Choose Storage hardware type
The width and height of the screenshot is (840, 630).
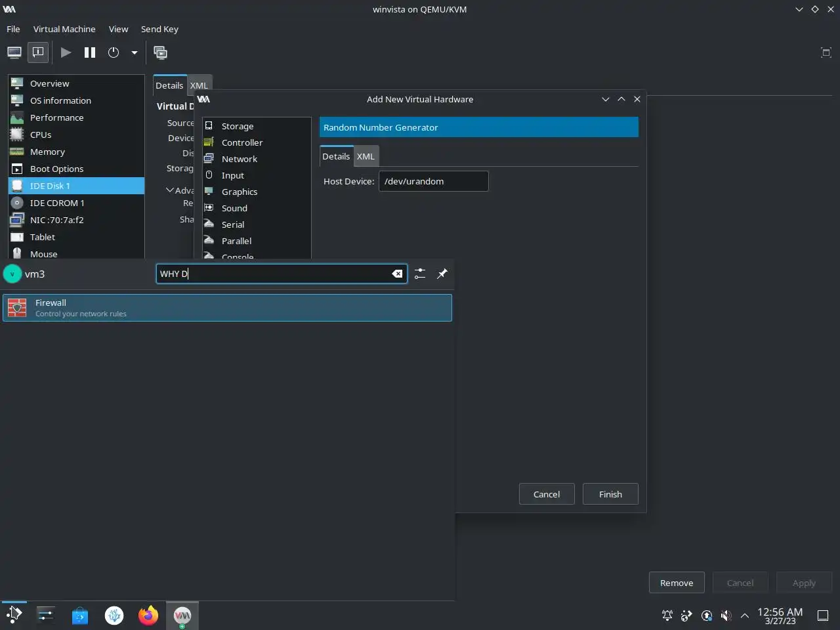click(x=257, y=126)
